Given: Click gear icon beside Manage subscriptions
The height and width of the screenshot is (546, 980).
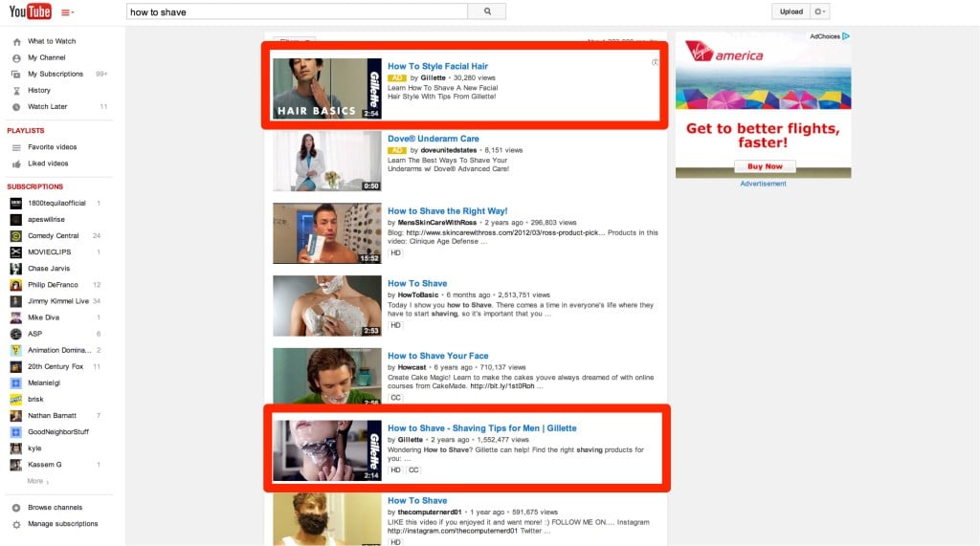Looking at the screenshot, I should [16, 524].
